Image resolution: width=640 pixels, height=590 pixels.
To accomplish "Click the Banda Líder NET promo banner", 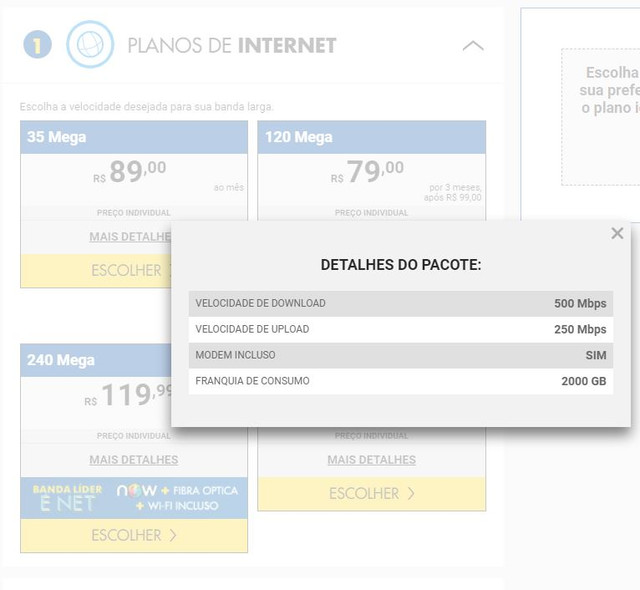I will pos(134,498).
